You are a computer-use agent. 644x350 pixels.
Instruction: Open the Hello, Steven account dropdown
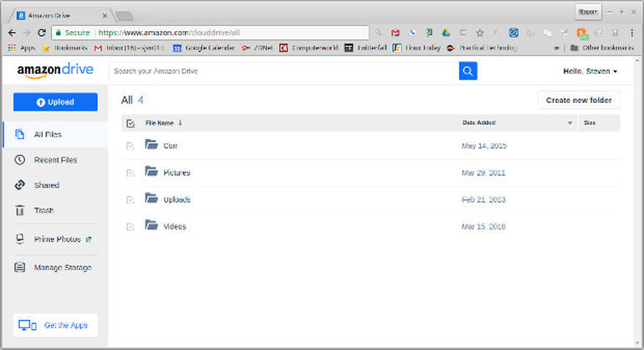coord(590,71)
